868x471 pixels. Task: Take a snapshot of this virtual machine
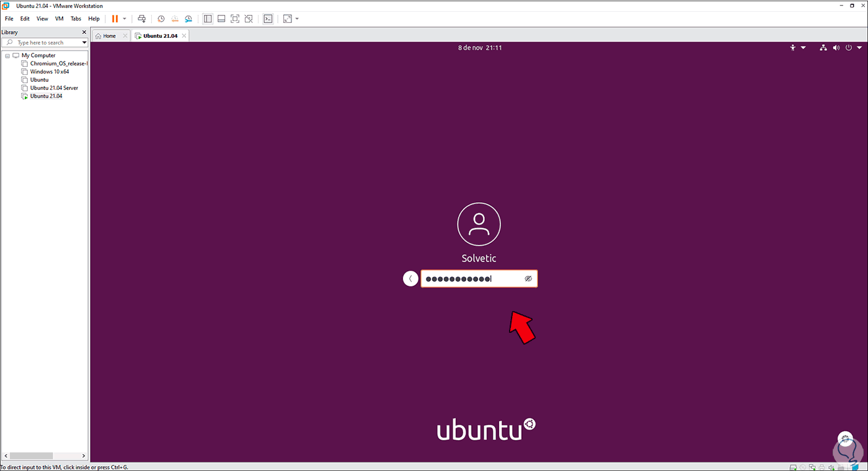coord(161,19)
